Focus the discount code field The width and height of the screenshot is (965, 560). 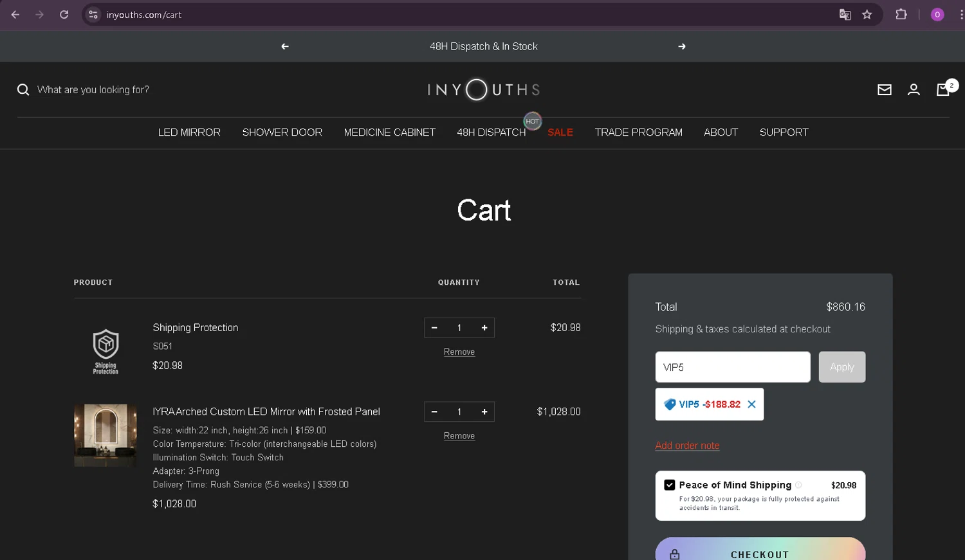[733, 367]
